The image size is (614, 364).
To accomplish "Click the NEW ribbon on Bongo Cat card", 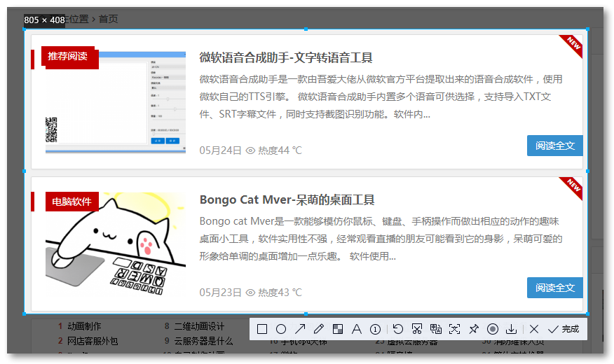I will click(x=572, y=187).
